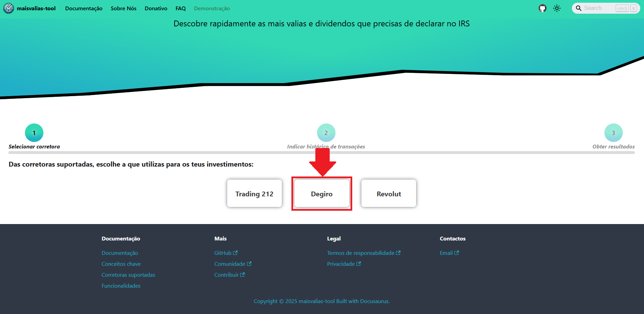Click the ctrl K shortcut hint
The width and height of the screenshot is (644, 314).
626,8
